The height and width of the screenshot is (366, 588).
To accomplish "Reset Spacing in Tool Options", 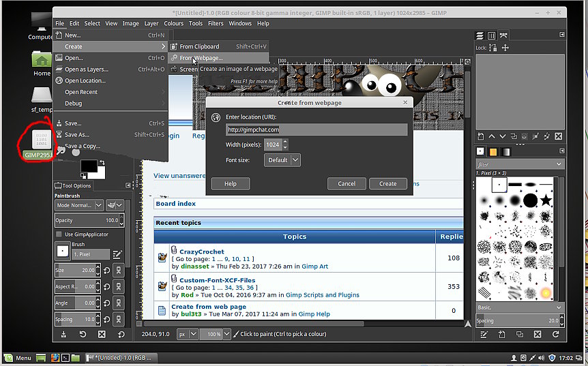I will [106, 320].
